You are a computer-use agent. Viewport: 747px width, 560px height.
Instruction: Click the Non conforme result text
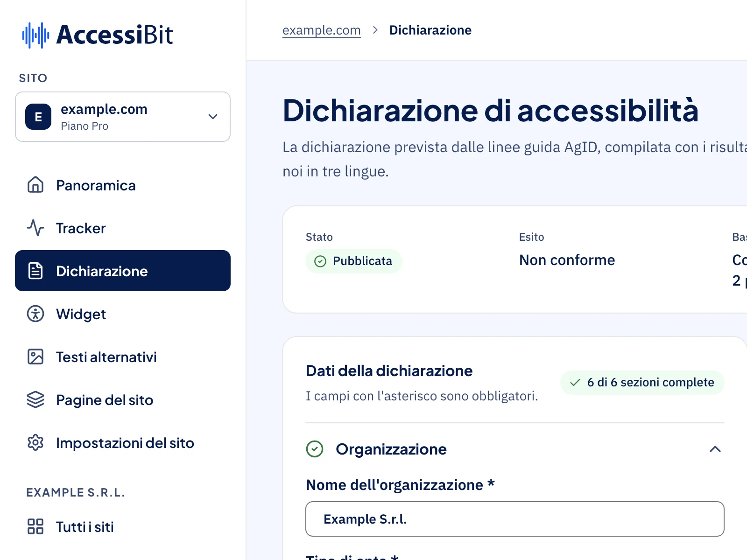(567, 260)
